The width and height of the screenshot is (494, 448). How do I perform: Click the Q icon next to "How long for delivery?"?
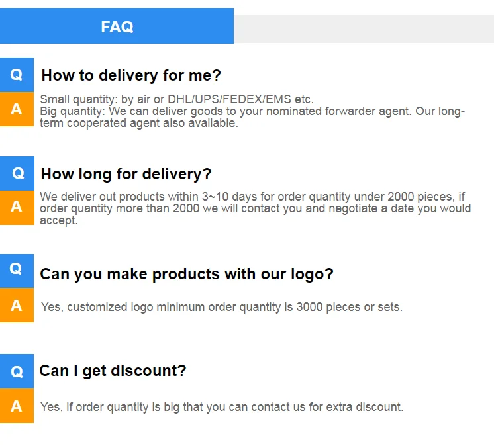tap(17, 173)
